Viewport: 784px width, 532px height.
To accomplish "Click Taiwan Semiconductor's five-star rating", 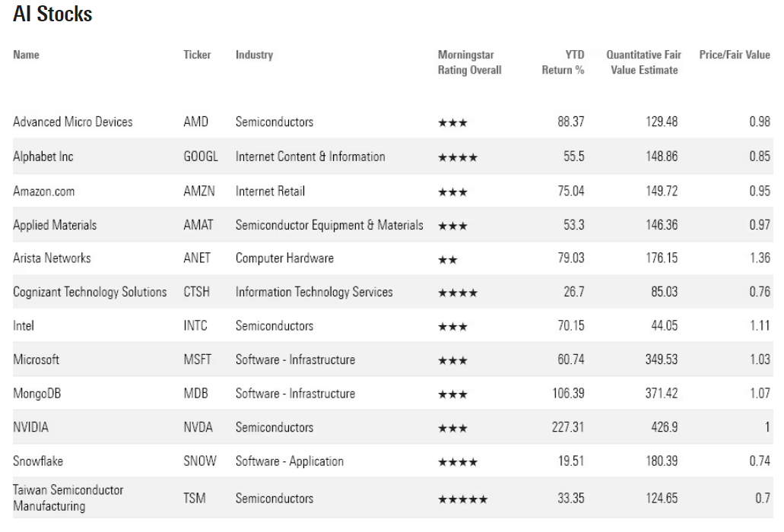I will [x=462, y=499].
